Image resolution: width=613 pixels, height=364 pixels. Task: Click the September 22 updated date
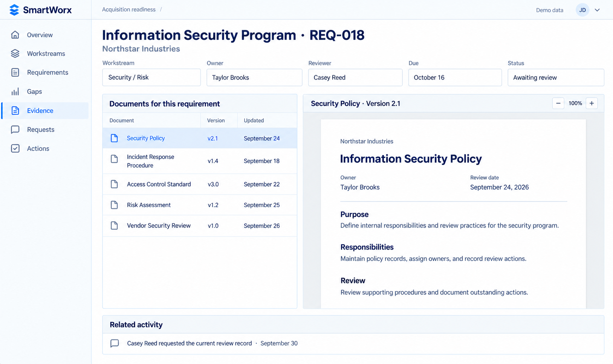click(x=261, y=184)
